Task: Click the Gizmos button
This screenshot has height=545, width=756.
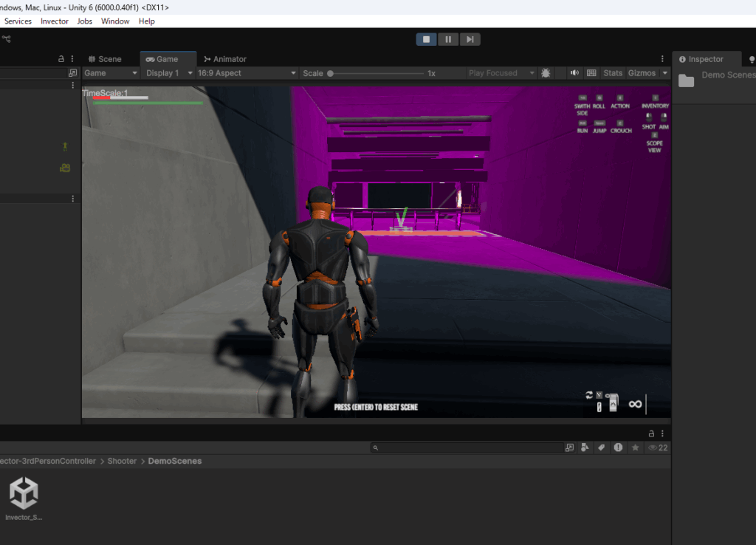Action: click(642, 73)
